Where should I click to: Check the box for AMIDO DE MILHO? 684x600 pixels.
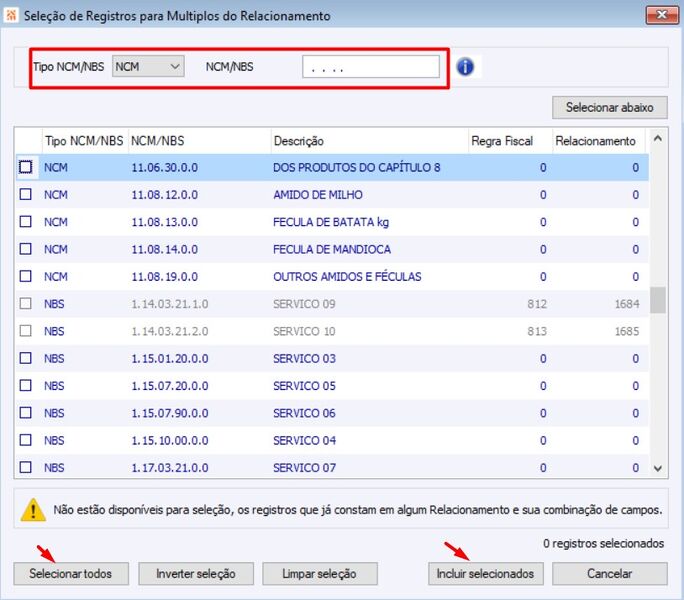[x=26, y=194]
